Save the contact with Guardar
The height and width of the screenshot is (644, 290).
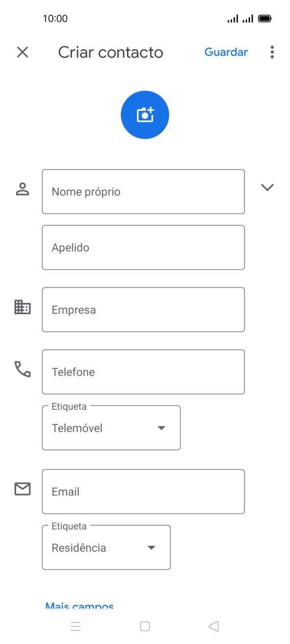coord(226,52)
